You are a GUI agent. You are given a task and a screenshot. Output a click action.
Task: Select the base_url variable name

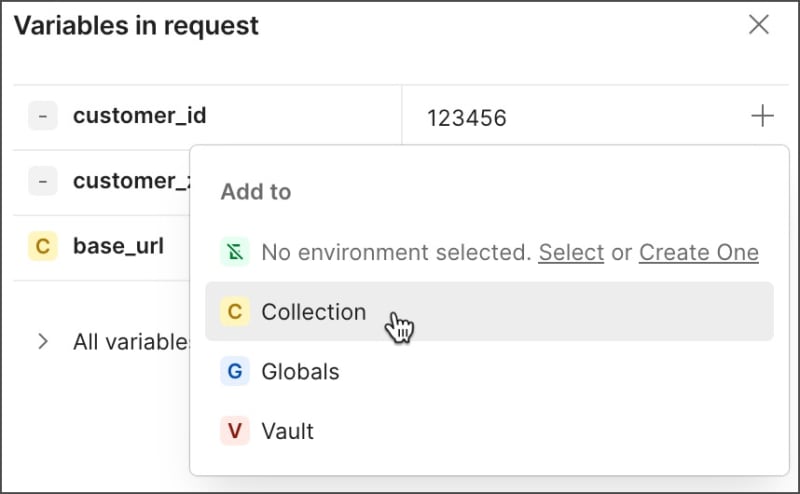118,246
